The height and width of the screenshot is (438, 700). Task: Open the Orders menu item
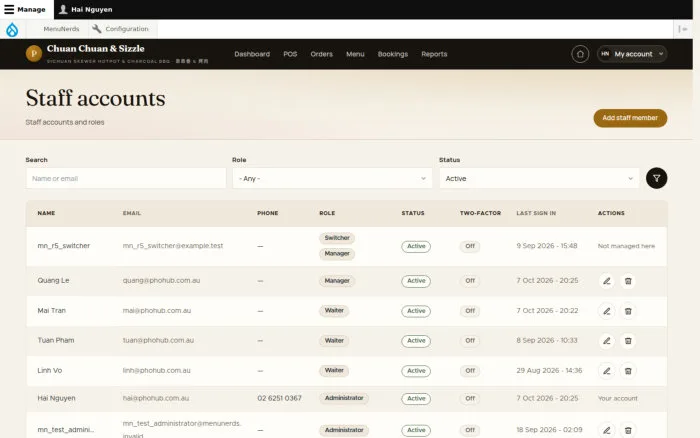click(x=321, y=54)
